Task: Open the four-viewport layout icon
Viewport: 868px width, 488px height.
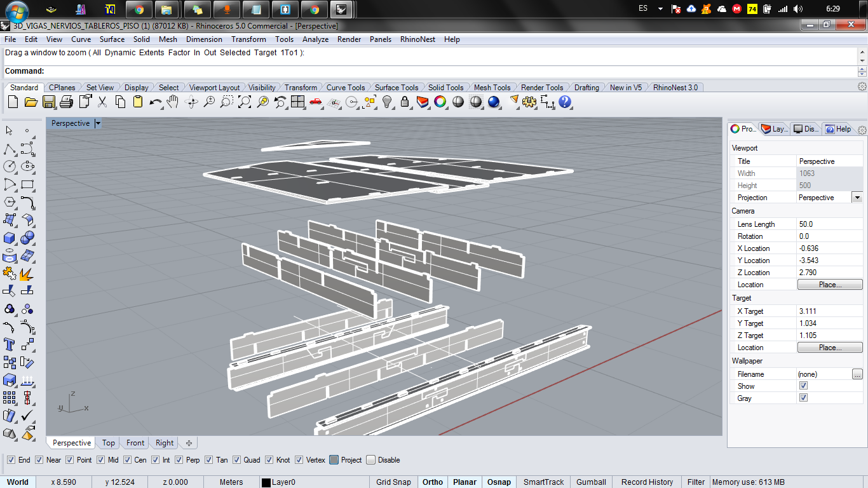Action: tap(298, 102)
